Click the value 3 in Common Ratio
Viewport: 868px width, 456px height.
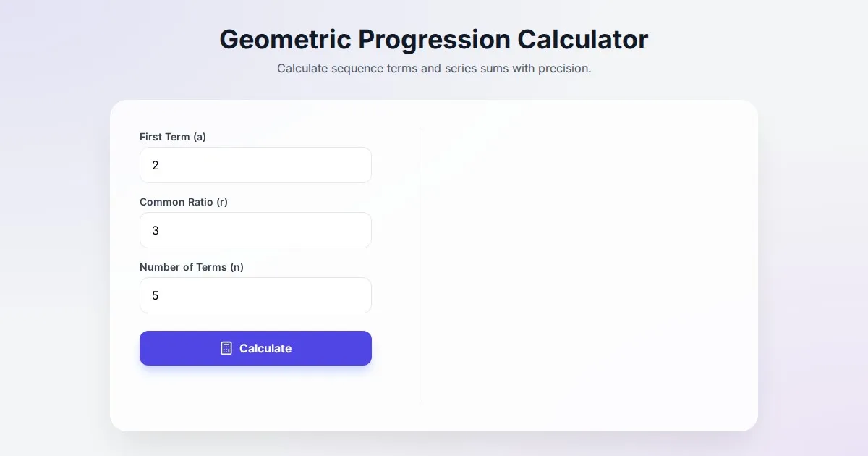click(x=156, y=231)
